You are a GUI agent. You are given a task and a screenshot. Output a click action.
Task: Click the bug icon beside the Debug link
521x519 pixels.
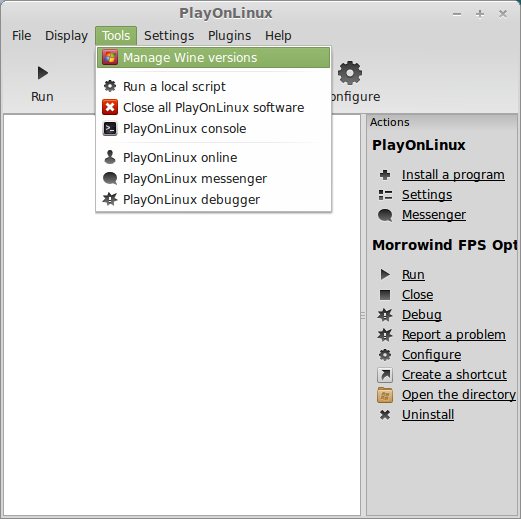(x=385, y=315)
